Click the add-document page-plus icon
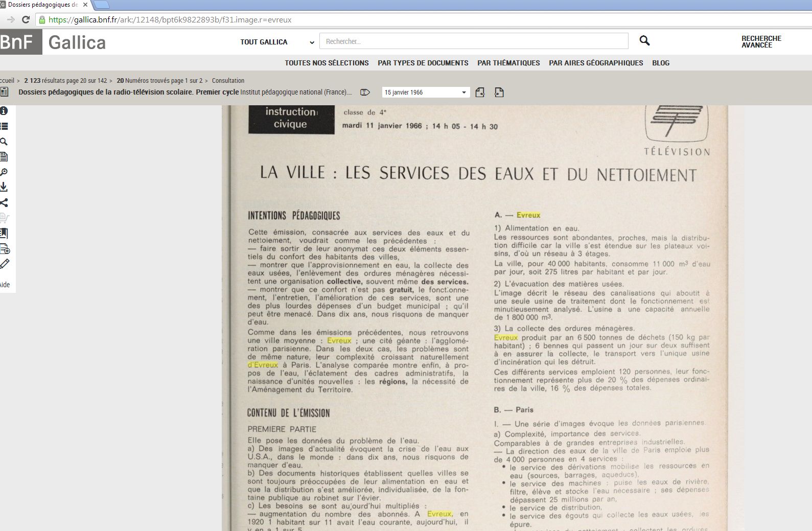 click(4, 249)
